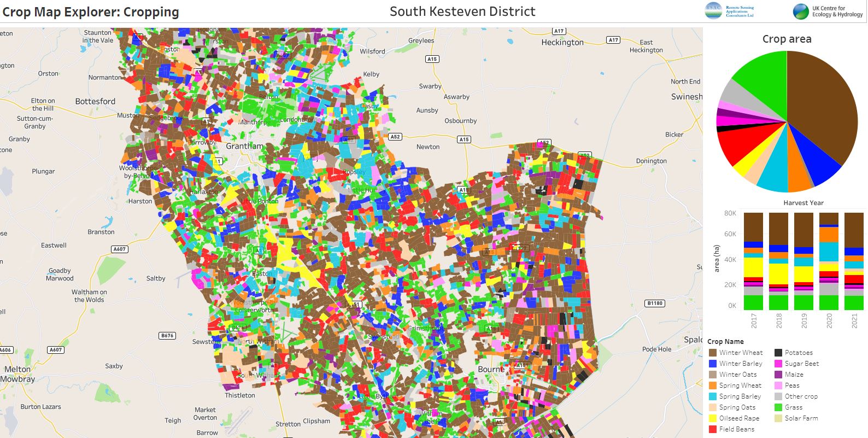Click the B1180 road shield on map
Screen dimensions: 868x438
654,303
